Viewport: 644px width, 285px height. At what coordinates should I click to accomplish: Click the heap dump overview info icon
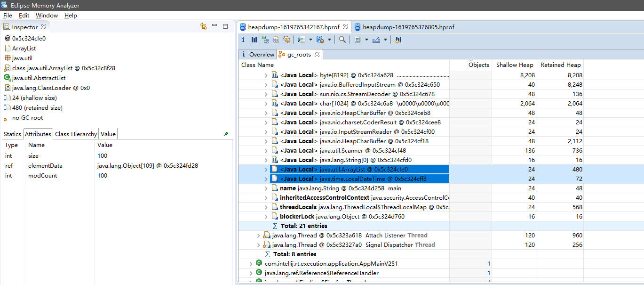[244, 40]
